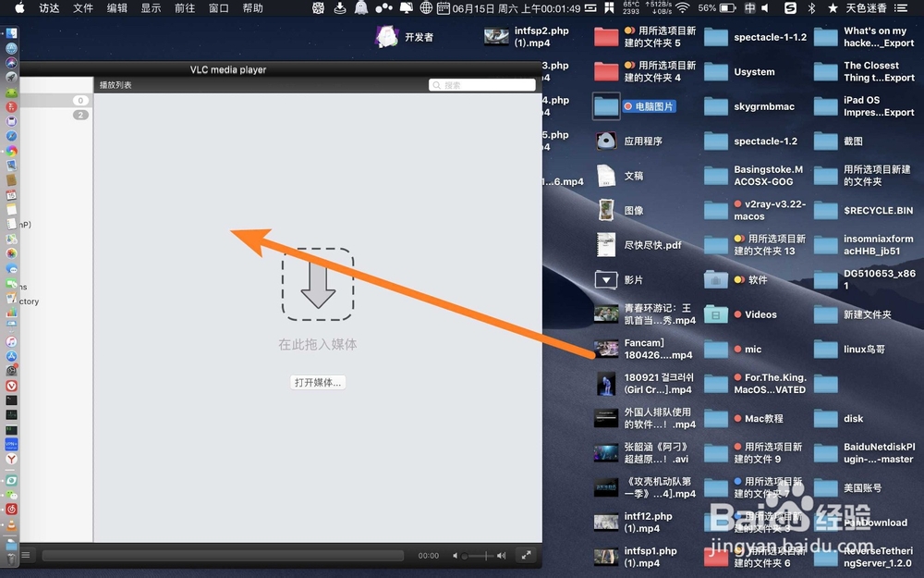Image resolution: width=924 pixels, height=578 pixels.
Task: Select the intfsp2.php (1).mp4 file
Action: tap(527, 37)
